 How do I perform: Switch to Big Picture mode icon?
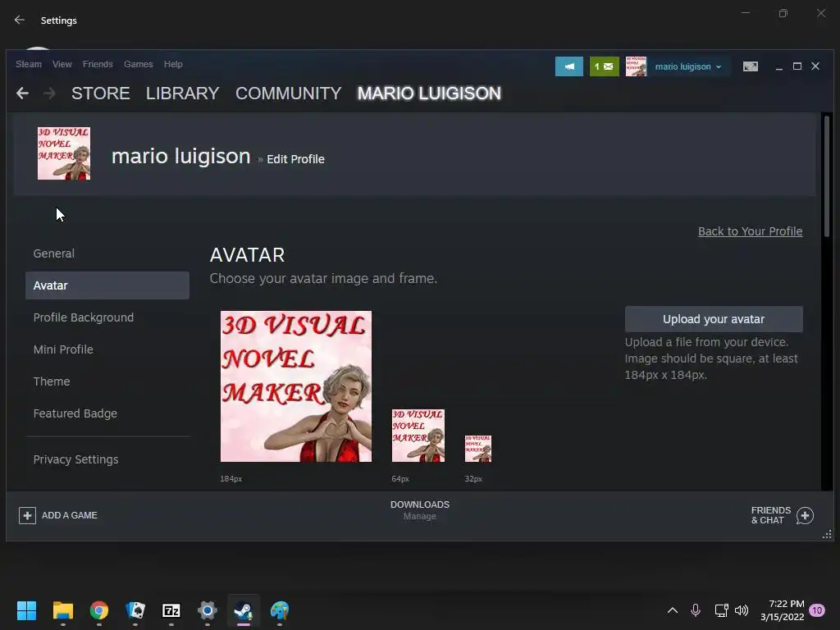coord(750,66)
